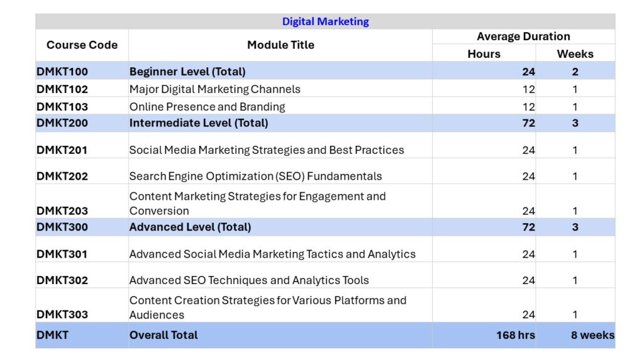Select Beginner Level (Total) row title
644x362 pixels.
pos(187,72)
